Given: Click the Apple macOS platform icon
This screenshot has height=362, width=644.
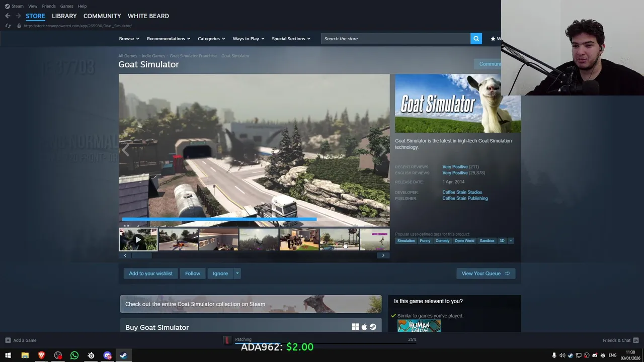Looking at the screenshot, I should pyautogui.click(x=364, y=327).
